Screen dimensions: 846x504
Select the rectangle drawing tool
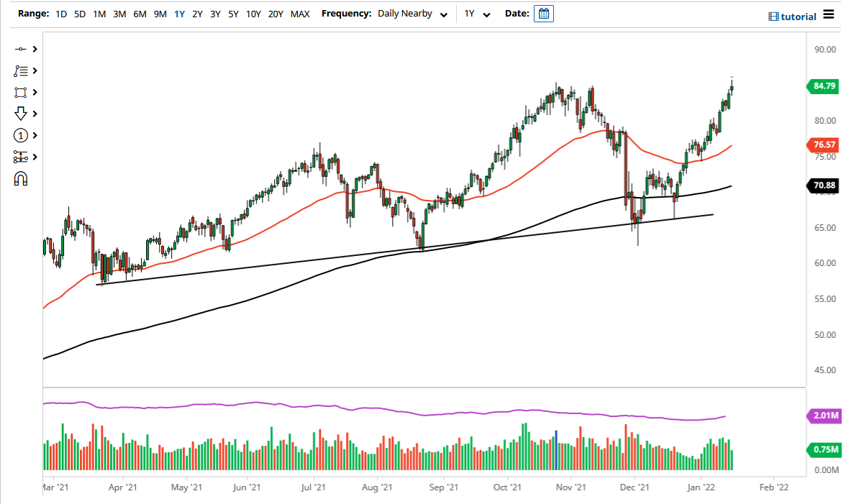(x=21, y=92)
